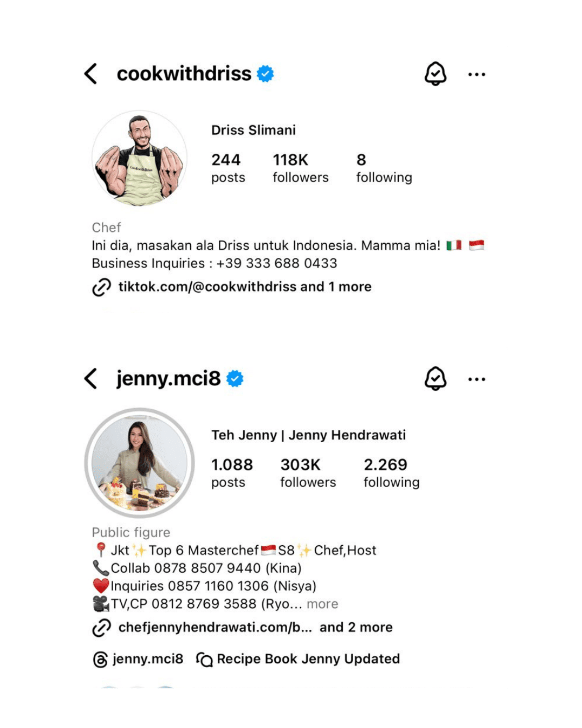The image size is (582, 728).
Task: Click verified badge next to cookwithdriss
Action: pyautogui.click(x=265, y=73)
